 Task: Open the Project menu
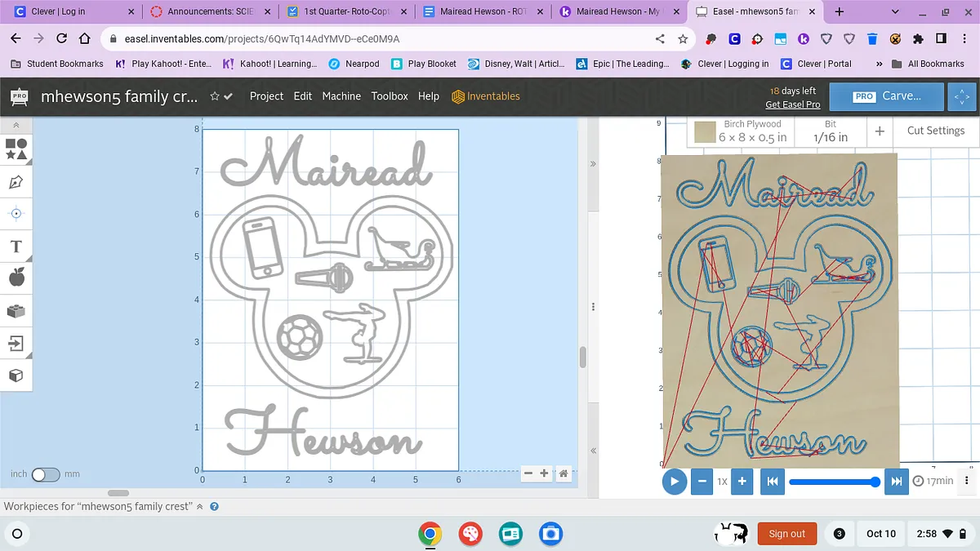click(266, 96)
